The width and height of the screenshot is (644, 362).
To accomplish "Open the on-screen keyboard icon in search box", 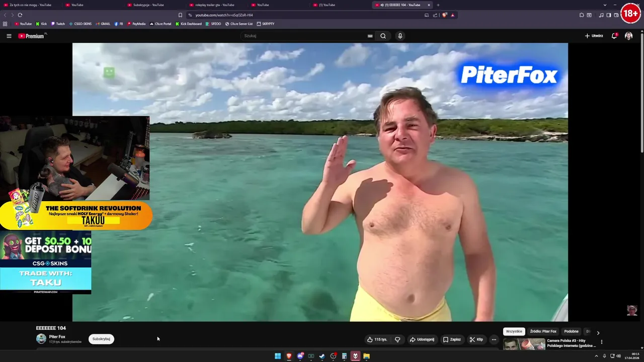I will tap(370, 36).
